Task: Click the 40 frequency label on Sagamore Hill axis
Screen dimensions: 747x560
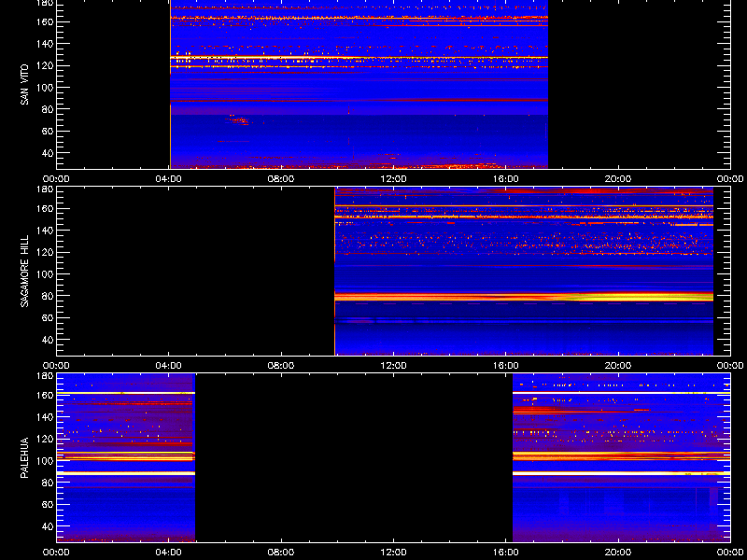Action: (48, 340)
